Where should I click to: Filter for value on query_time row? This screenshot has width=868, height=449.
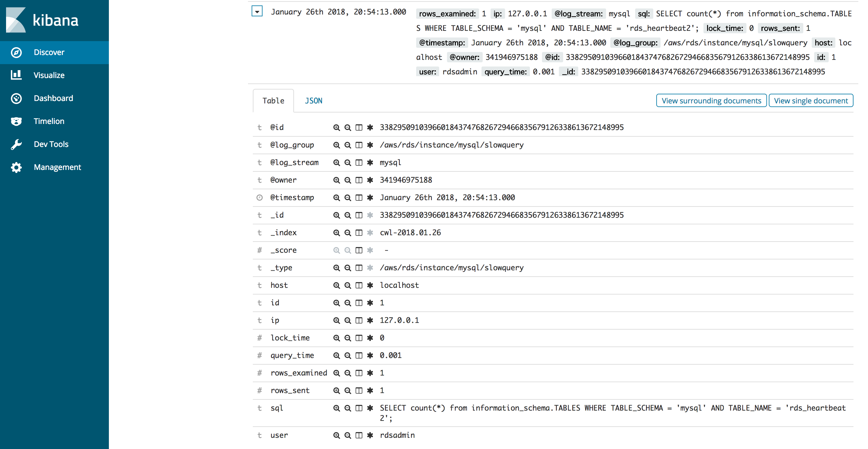pos(336,355)
